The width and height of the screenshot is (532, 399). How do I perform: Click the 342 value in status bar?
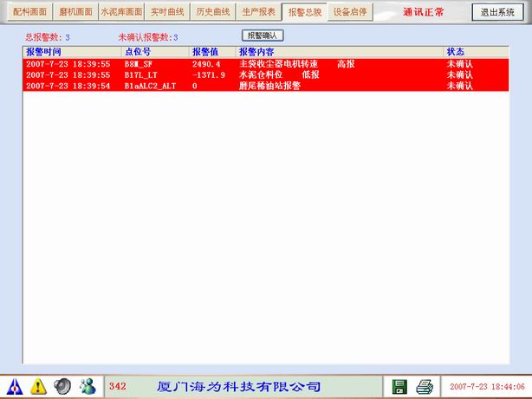117,386
